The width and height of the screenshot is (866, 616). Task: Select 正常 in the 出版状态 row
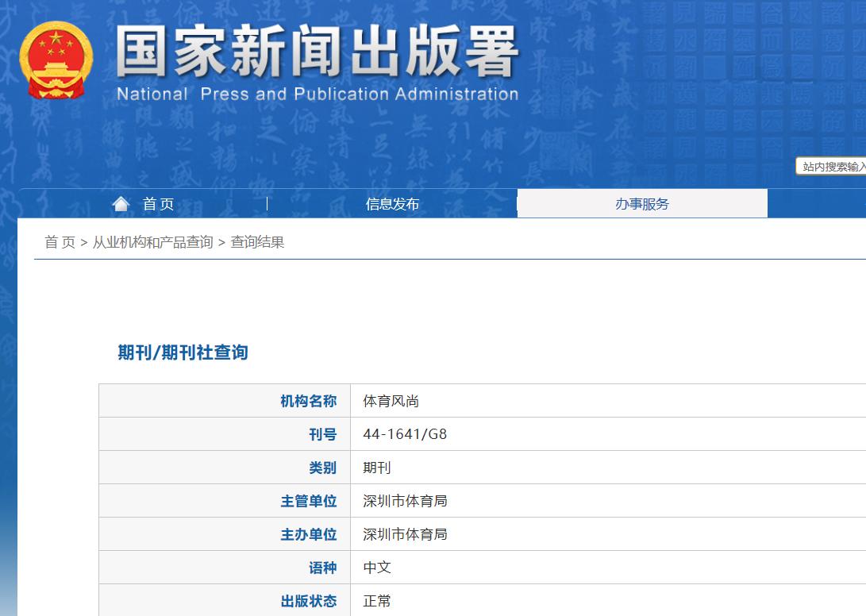pos(377,600)
